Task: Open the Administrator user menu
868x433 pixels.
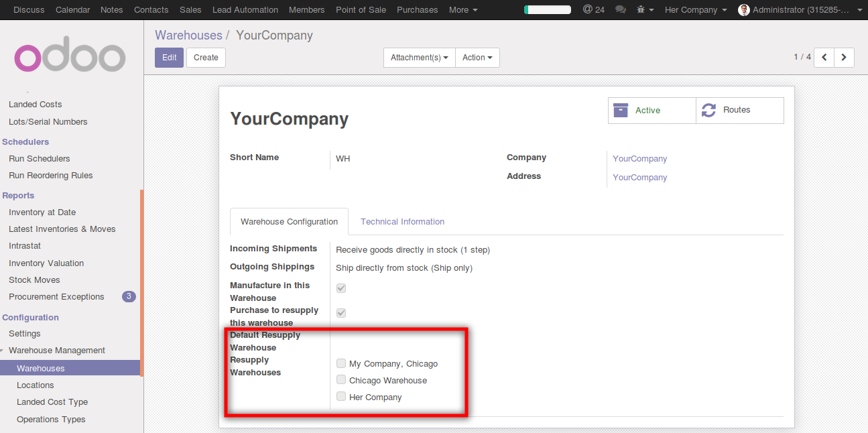Action: click(x=801, y=10)
